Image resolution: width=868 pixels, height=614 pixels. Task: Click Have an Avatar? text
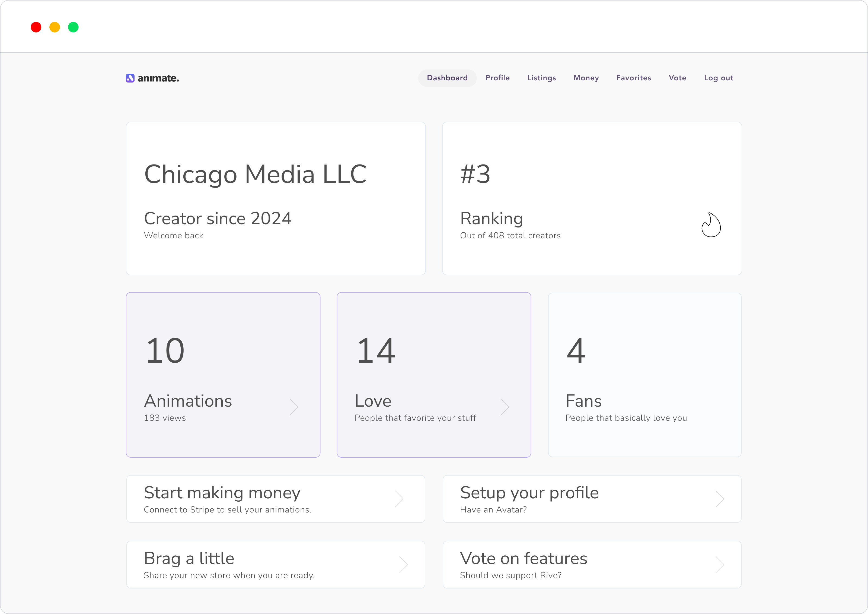[x=493, y=509]
